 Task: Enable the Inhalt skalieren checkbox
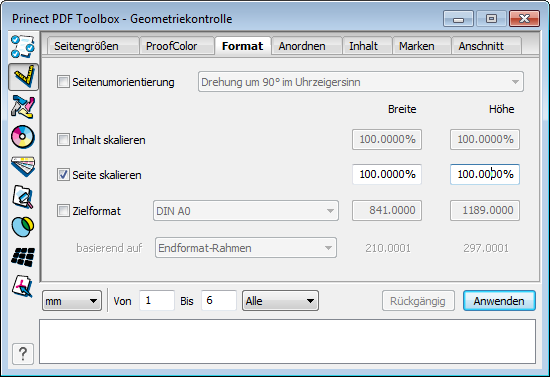(63, 140)
